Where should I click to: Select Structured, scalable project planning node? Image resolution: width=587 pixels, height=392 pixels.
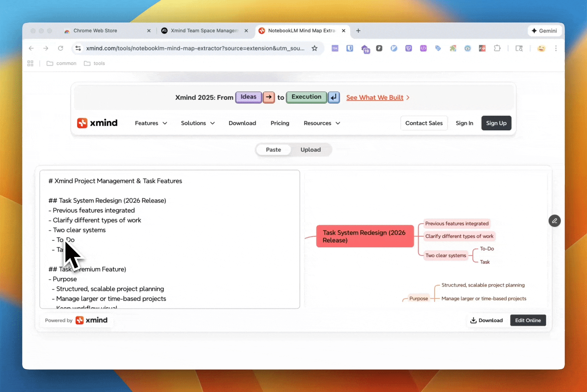coord(483,285)
